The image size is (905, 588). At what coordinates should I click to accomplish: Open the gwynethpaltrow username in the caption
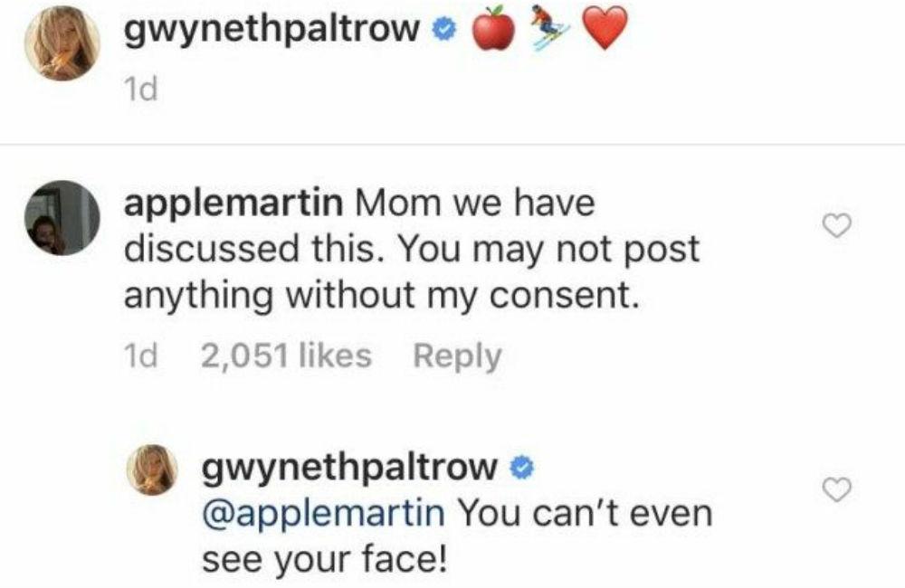tap(274, 31)
